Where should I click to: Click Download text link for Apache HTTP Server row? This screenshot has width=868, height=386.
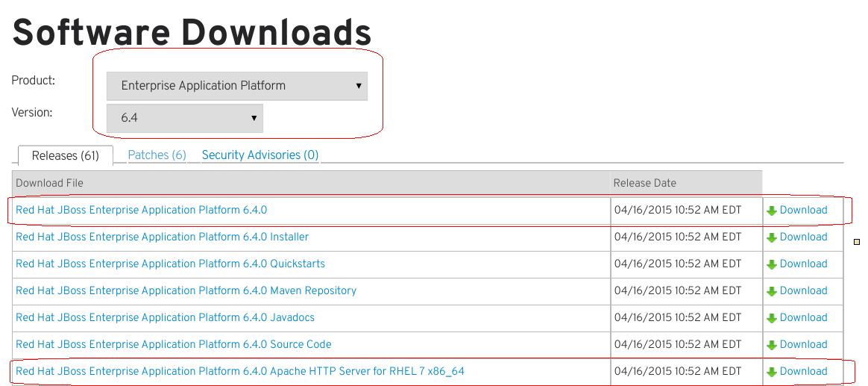click(803, 372)
